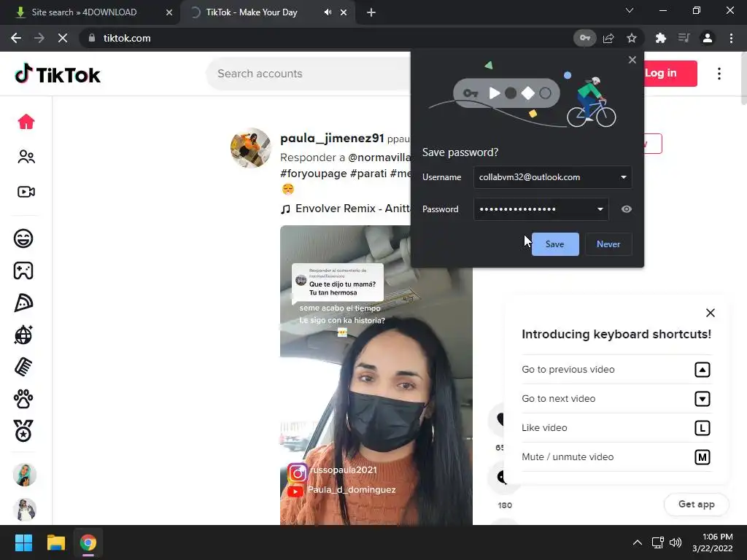Open paula_jimenez91's profile avatar

click(251, 147)
